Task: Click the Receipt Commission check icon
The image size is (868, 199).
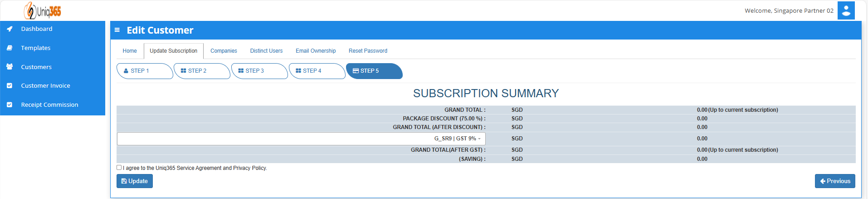Action: click(x=10, y=104)
